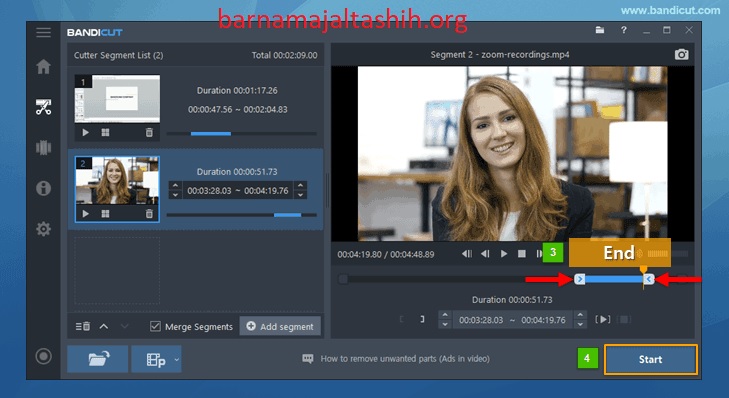Click the 'Total 00:02:09.00' text
The width and height of the screenshot is (729, 398).
click(285, 55)
